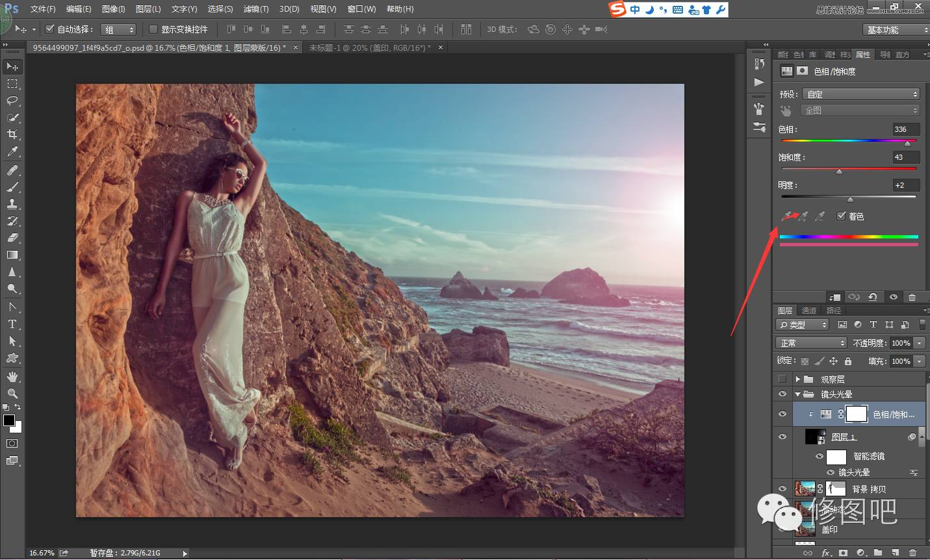This screenshot has height=560, width=930.
Task: Hide the 图层 1 layer
Action: [782, 437]
